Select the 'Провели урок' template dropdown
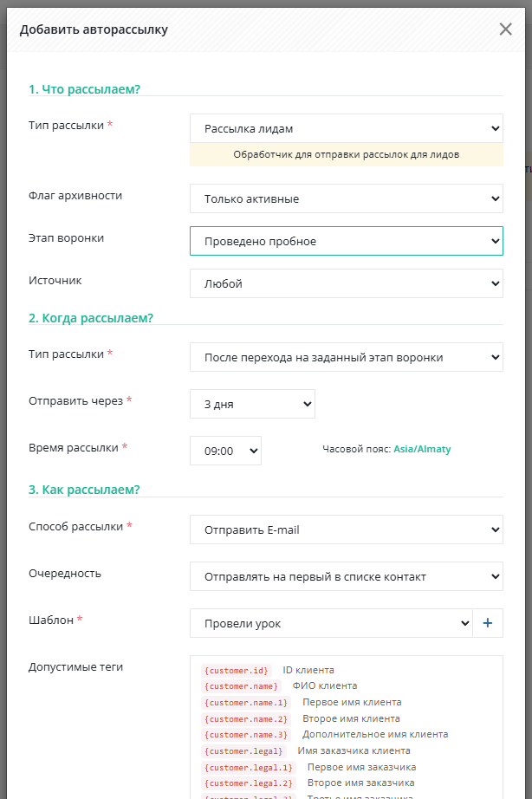The width and height of the screenshot is (532, 799). coord(330,623)
